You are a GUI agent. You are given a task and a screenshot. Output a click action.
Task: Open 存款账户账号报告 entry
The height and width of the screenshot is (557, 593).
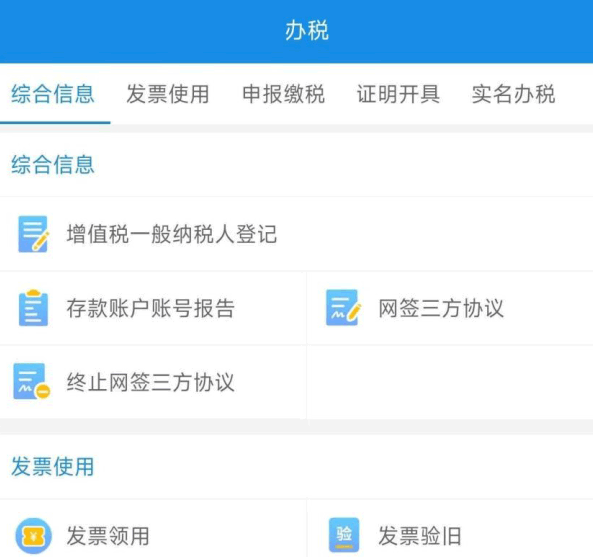(x=153, y=308)
